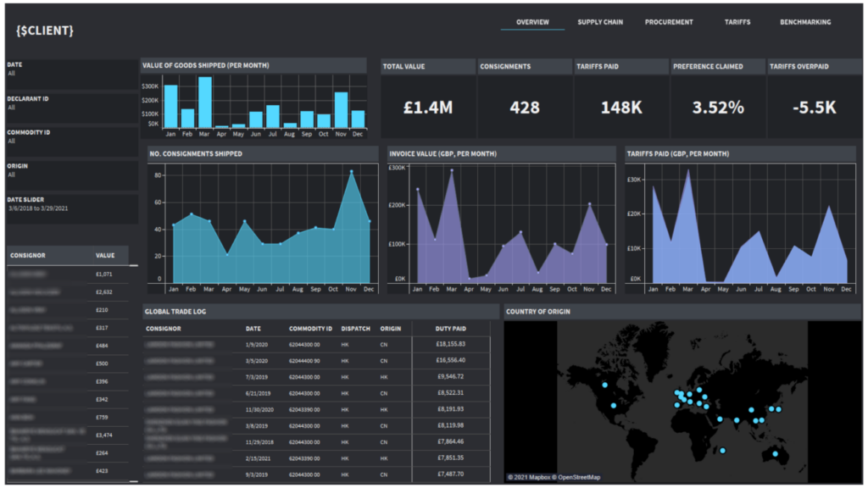Open the OpenStreetMap copyright link
The height and width of the screenshot is (488, 868).
pyautogui.click(x=580, y=479)
